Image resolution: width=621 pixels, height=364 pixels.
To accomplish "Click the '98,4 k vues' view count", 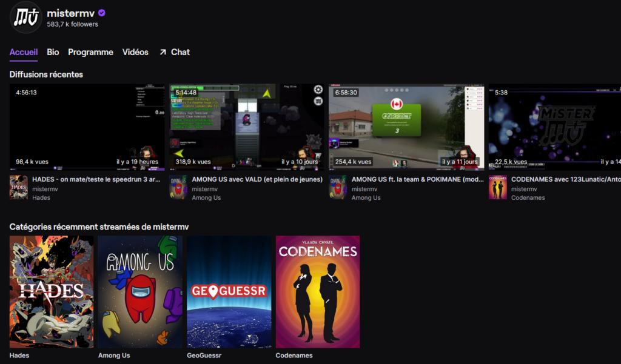I will tap(32, 162).
